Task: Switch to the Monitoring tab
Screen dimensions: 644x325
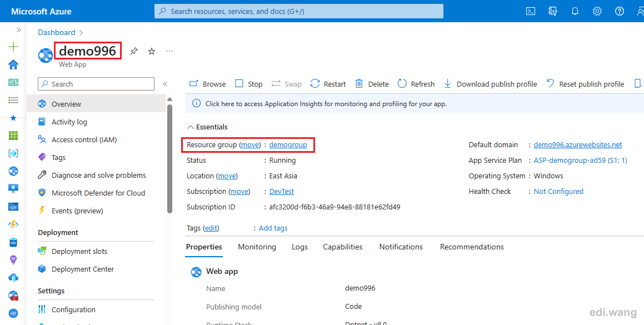Action: pyautogui.click(x=257, y=247)
